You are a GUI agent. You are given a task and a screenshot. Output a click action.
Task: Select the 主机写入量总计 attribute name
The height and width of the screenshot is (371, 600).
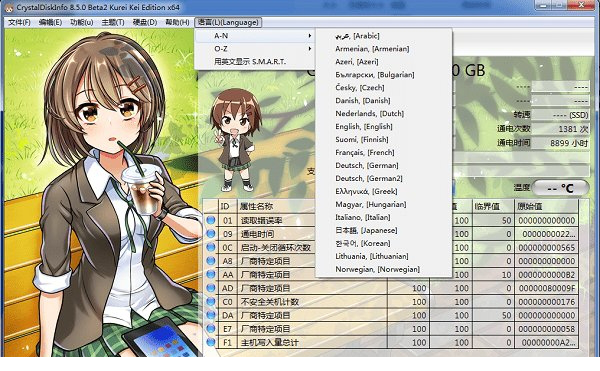pos(269,343)
